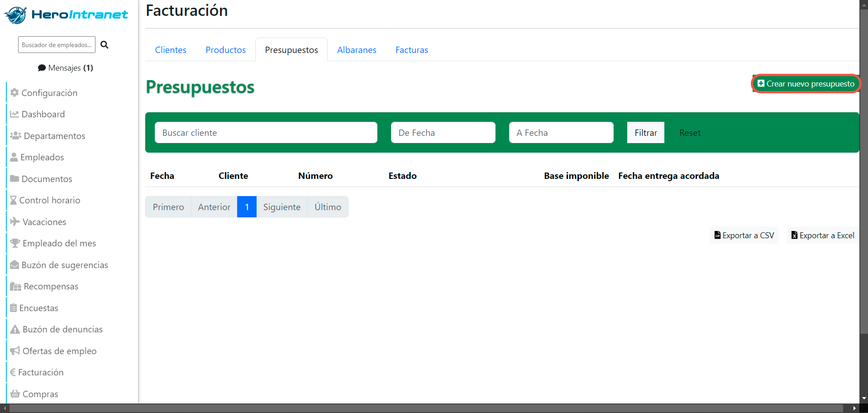
Task: Go to Siguiente page
Action: (x=282, y=207)
